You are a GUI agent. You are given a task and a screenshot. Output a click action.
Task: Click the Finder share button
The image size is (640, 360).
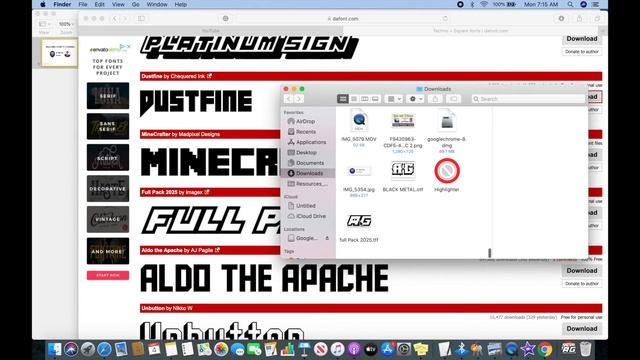(x=435, y=99)
